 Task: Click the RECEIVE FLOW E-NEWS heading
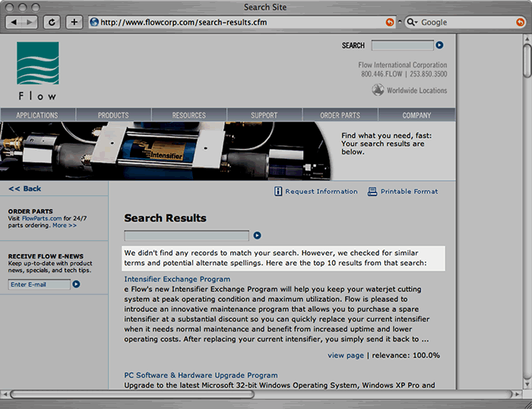point(46,256)
